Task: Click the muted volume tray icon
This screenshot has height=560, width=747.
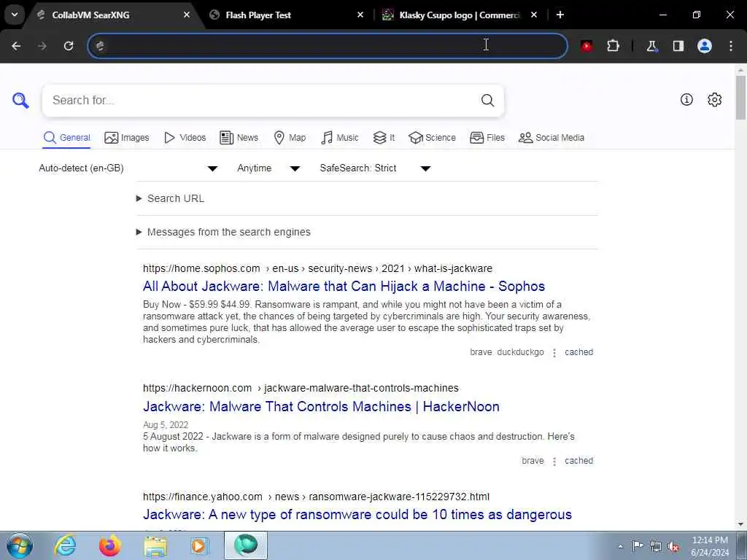Action: 673,546
